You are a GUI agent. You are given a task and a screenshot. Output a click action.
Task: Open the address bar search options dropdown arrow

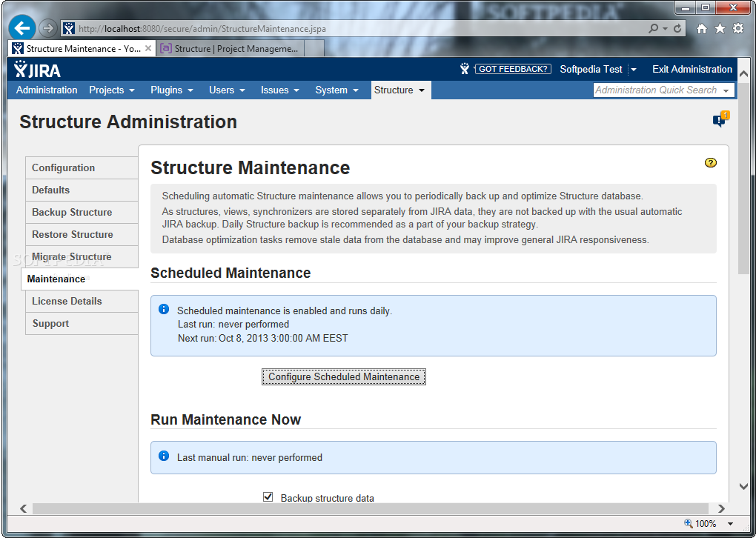pos(665,29)
